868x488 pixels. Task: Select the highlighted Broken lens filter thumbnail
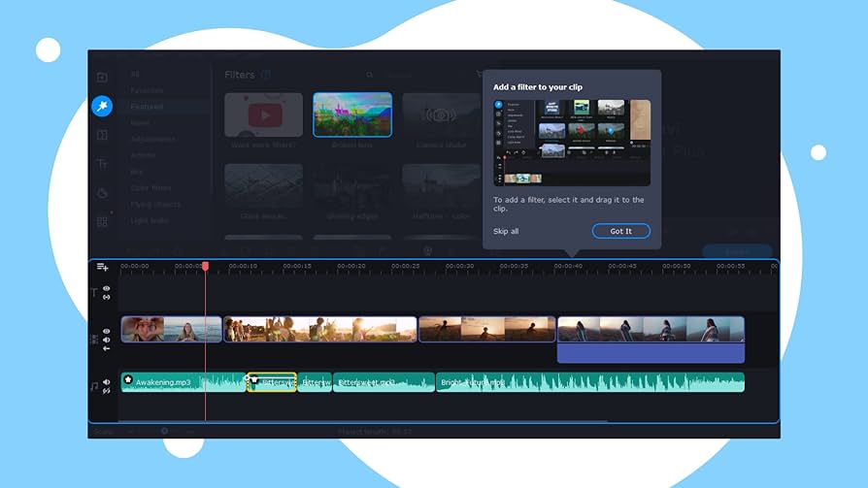click(352, 114)
